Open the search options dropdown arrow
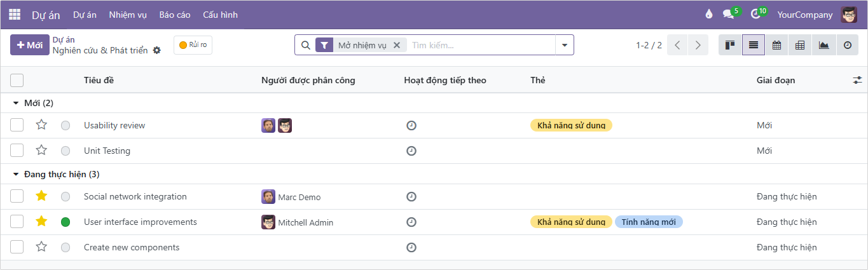 pyautogui.click(x=564, y=45)
